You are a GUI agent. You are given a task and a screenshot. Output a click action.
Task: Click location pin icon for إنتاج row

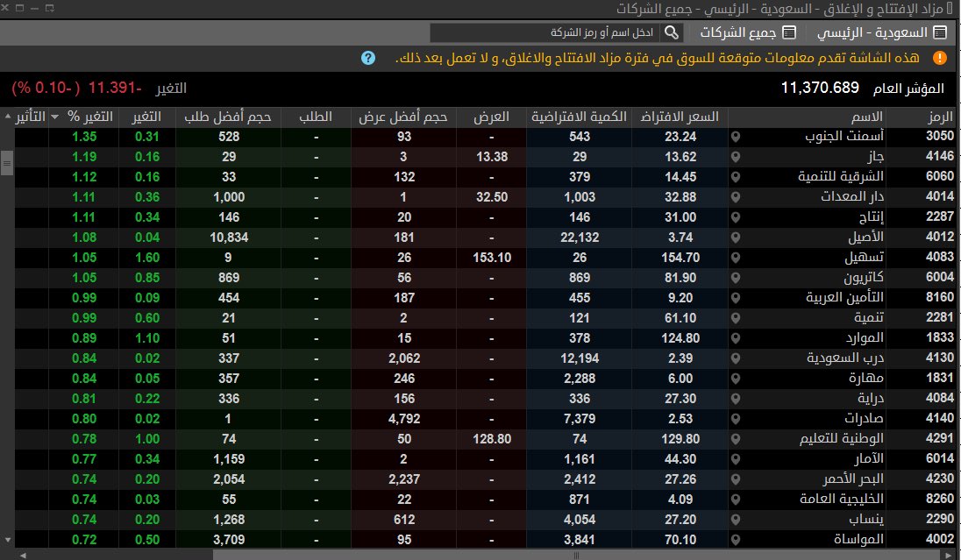736,217
